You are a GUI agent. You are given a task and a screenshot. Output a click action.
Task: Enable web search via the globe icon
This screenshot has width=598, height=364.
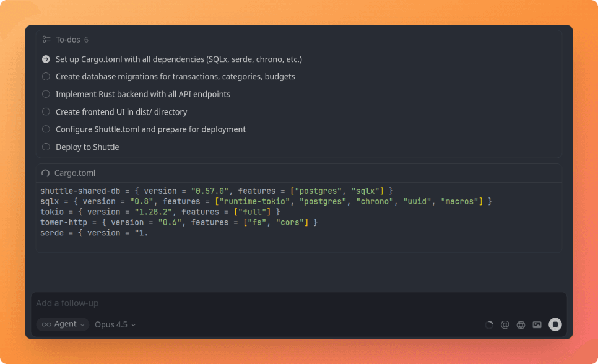click(521, 324)
